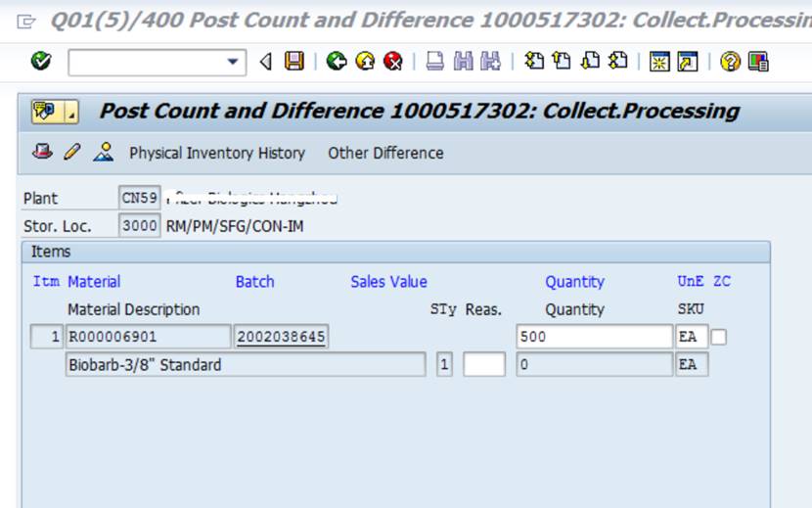Click the Customize Local Layout icon
Viewport: 812px width, 508px height.
click(x=758, y=62)
